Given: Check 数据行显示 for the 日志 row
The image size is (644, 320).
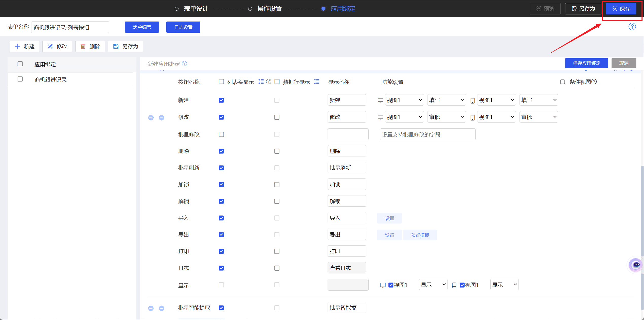Looking at the screenshot, I should (277, 268).
